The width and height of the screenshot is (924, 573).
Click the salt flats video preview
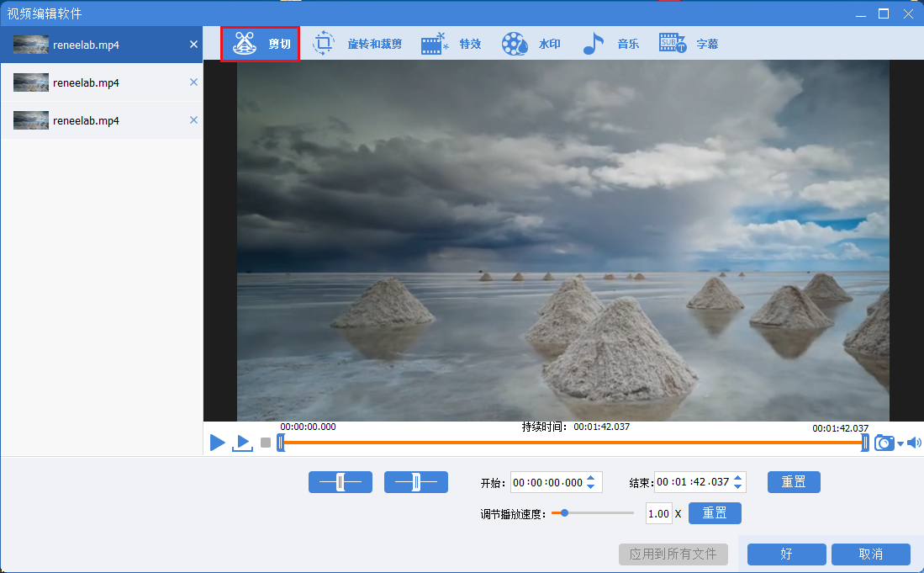[562, 241]
